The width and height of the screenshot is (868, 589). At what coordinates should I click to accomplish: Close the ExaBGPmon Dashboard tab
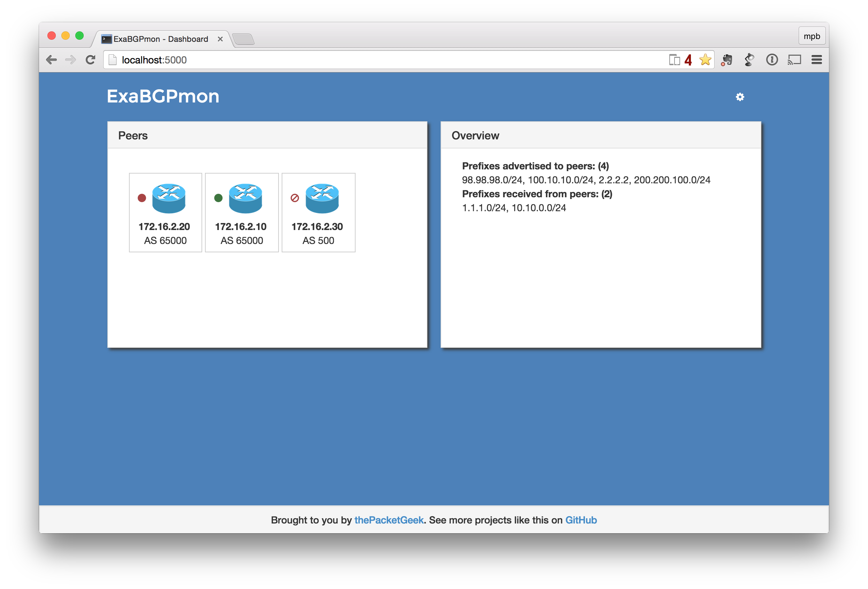tap(220, 39)
